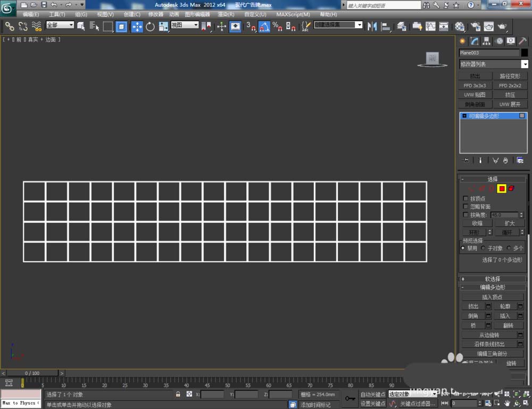Open the 工具(T) menu
Screen dimensions: 532x409
(x=57, y=14)
